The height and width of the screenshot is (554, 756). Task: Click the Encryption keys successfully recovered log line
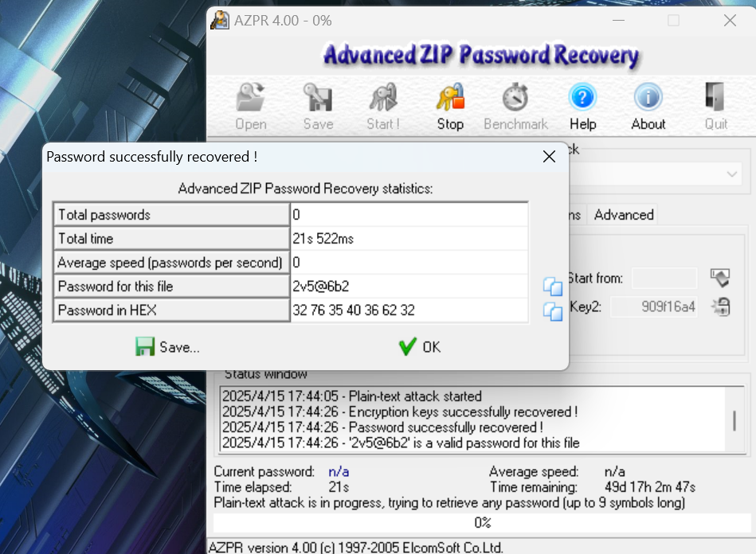400,412
